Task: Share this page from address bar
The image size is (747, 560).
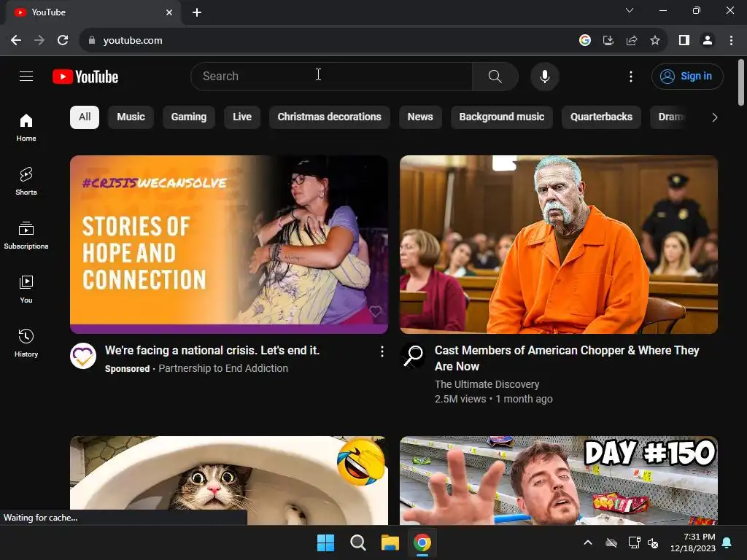Action: pyautogui.click(x=631, y=40)
